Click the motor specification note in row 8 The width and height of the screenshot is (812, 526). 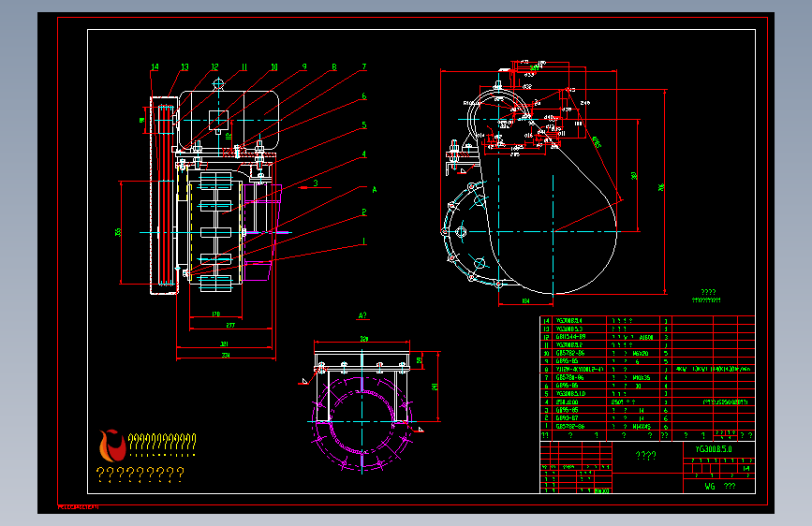pyautogui.click(x=713, y=369)
